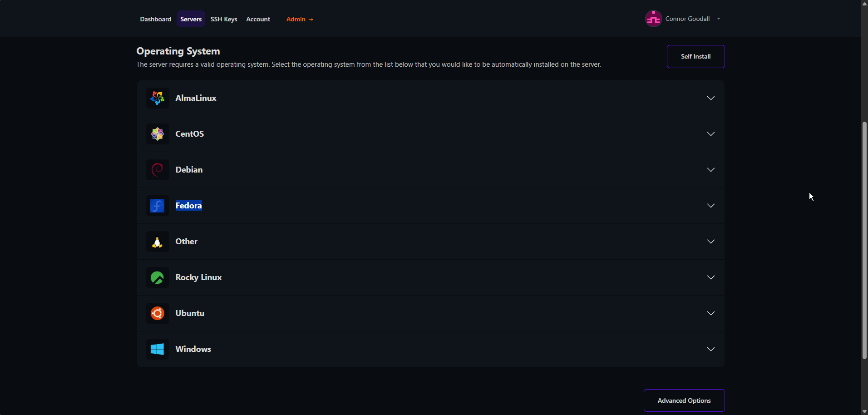868x415 pixels.
Task: Expand the Ubuntu chevron
Action: (x=711, y=313)
